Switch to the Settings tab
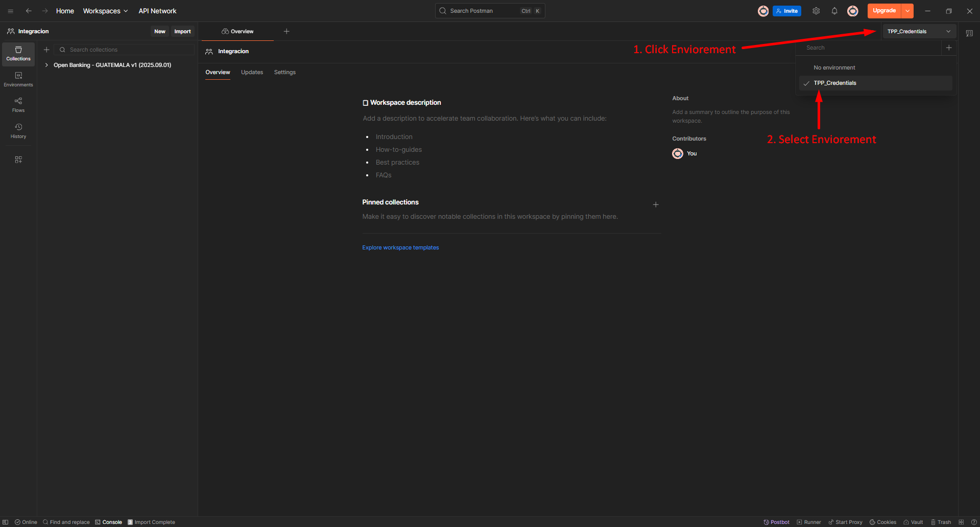 pyautogui.click(x=284, y=72)
